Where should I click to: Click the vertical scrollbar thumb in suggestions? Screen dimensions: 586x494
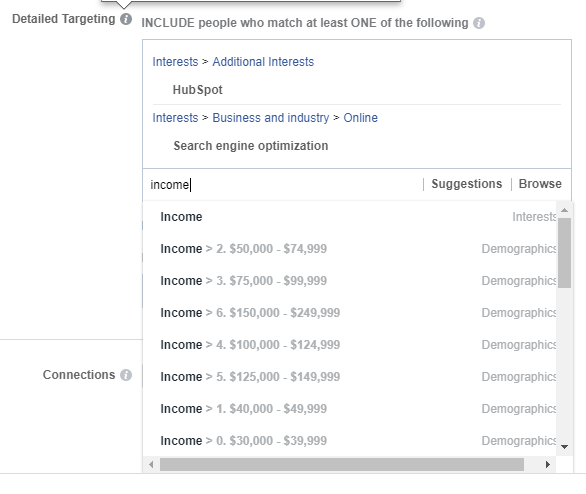(x=564, y=253)
